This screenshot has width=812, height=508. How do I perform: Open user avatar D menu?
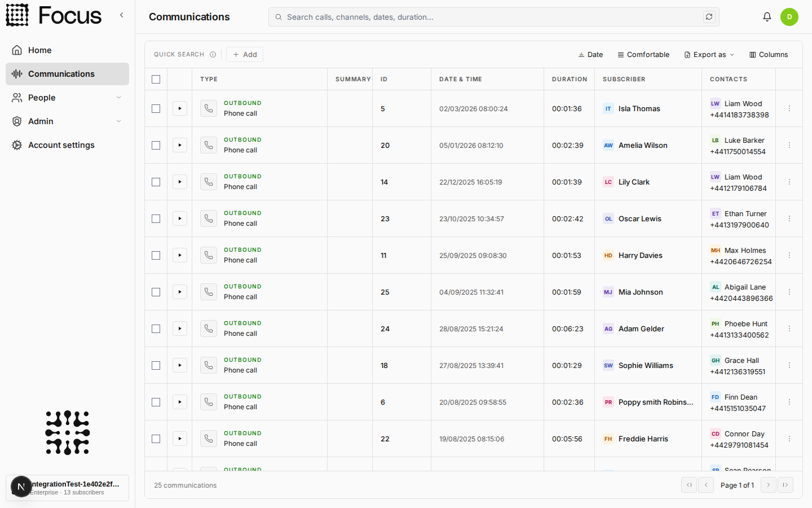point(789,17)
